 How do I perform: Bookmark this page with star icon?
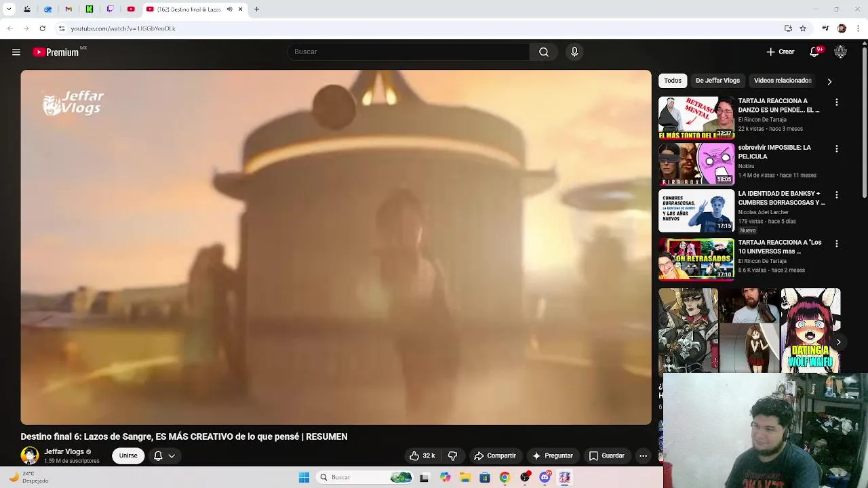coord(803,28)
